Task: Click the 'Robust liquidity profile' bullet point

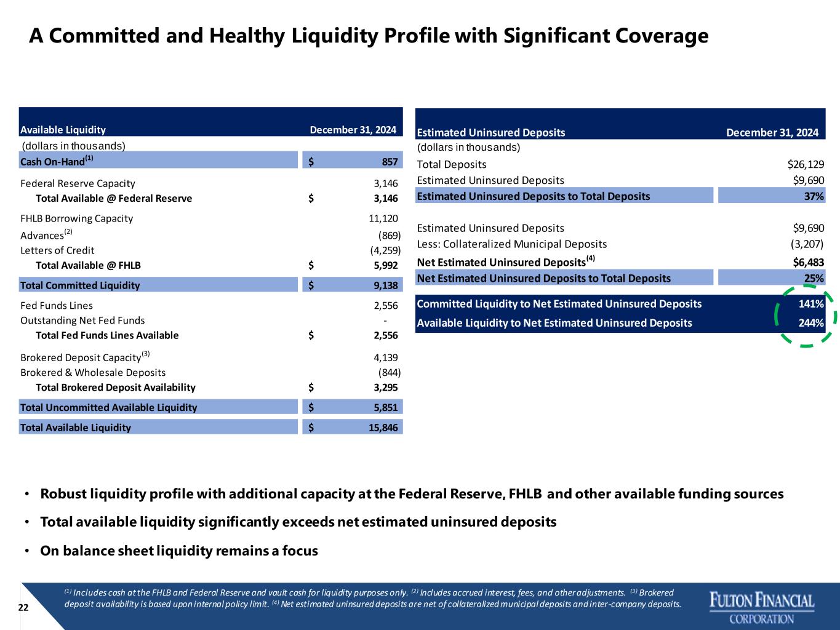Action: (412, 494)
